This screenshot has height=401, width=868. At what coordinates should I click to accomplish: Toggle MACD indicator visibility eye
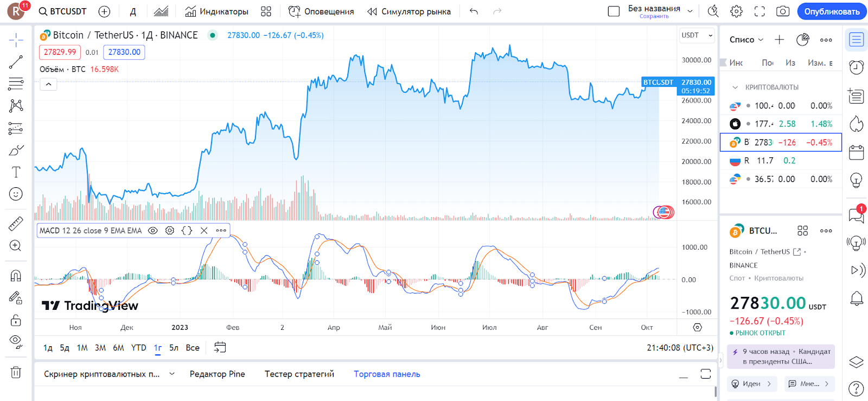(x=153, y=231)
